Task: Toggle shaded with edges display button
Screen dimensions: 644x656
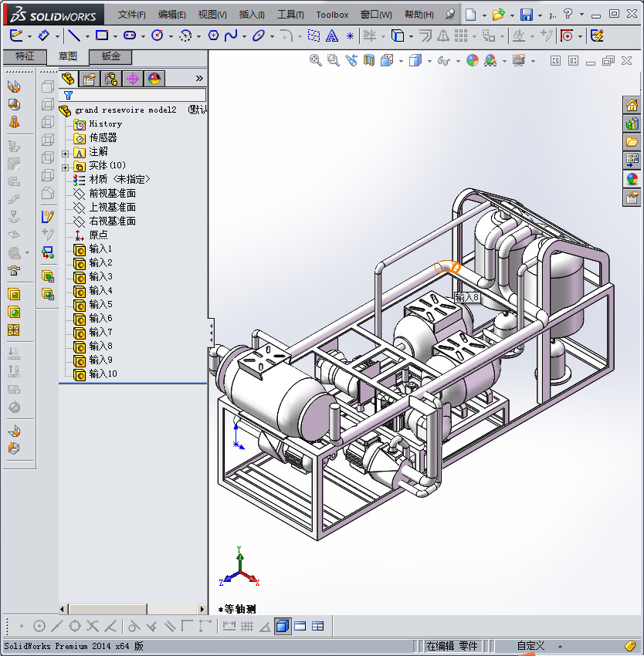Action: click(283, 627)
